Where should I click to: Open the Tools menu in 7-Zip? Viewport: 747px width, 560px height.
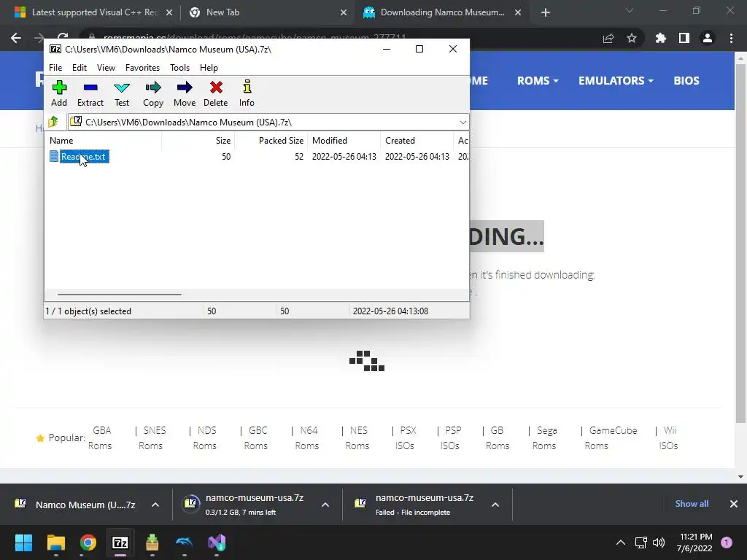(x=179, y=68)
